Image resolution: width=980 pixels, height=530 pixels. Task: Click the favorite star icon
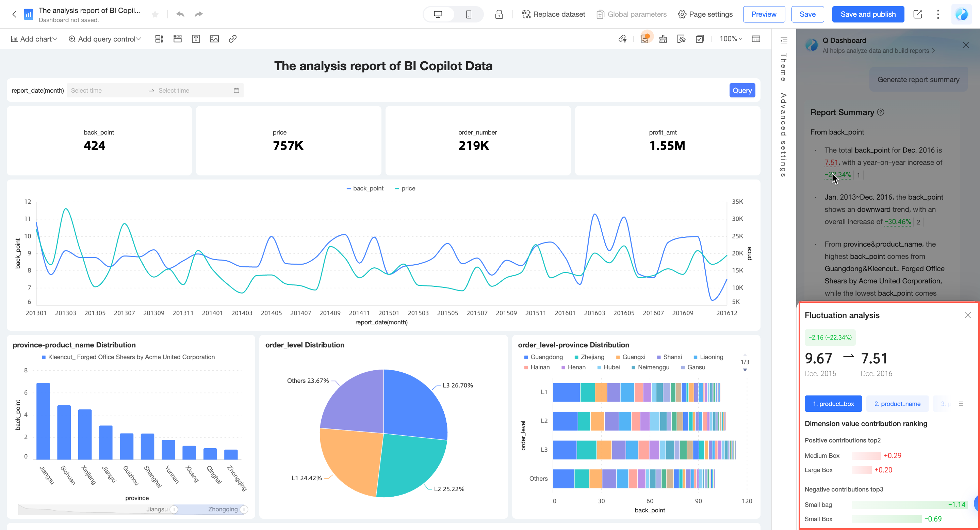coord(155,14)
